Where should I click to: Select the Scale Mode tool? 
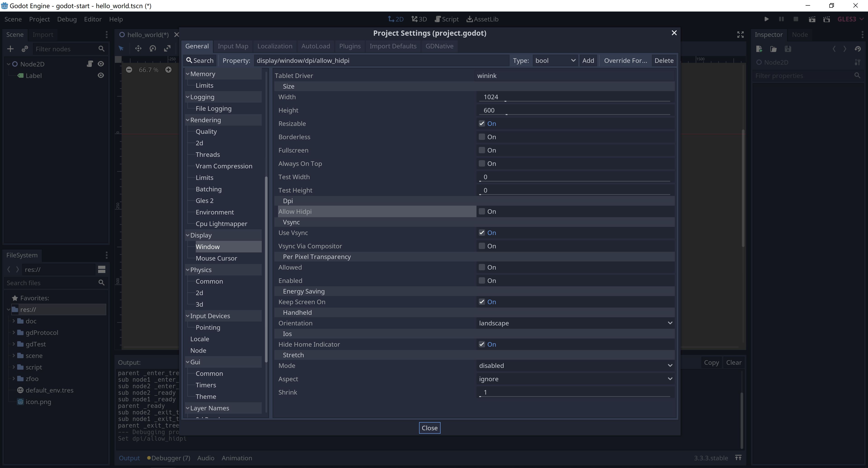pyautogui.click(x=167, y=49)
